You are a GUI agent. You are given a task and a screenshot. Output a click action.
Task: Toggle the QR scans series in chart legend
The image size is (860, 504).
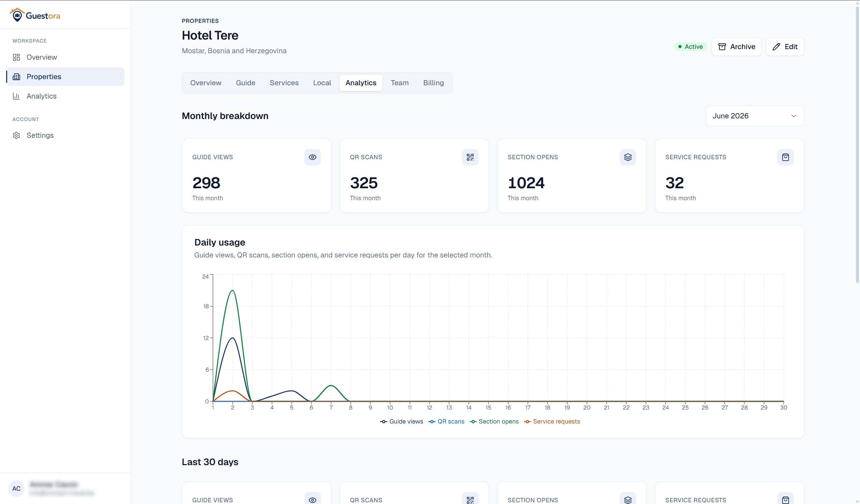(x=446, y=421)
